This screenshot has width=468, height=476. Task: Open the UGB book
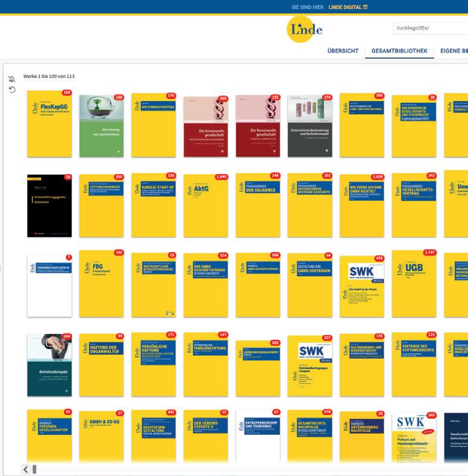point(414,284)
